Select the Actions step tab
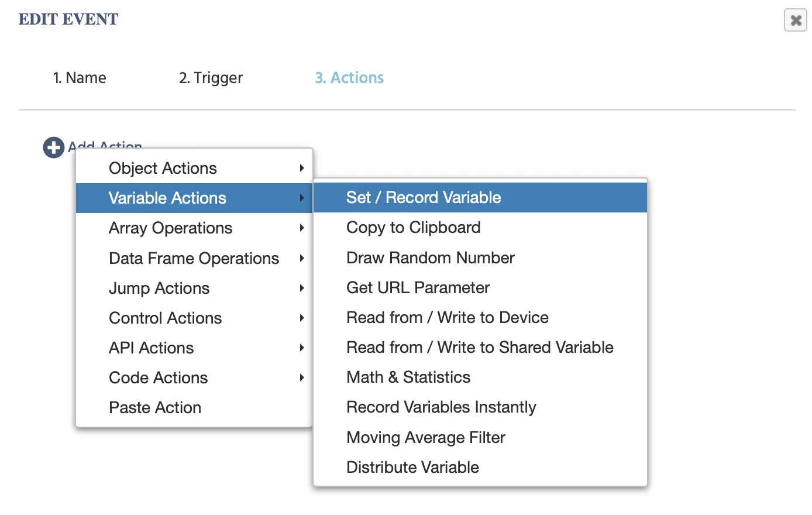This screenshot has width=812, height=515. tap(349, 78)
